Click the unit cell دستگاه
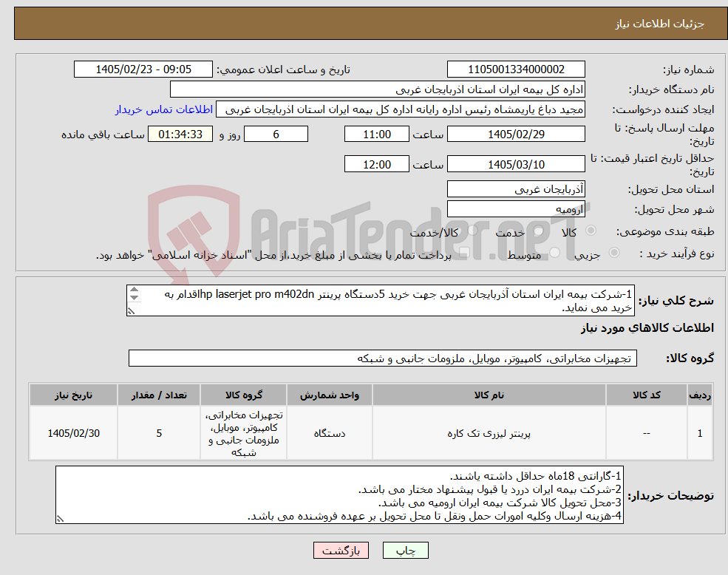The image size is (728, 575). [x=329, y=433]
